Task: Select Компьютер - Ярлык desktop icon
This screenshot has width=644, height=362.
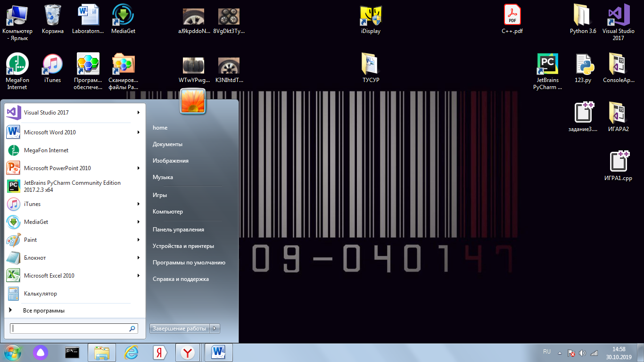Action: [17, 22]
